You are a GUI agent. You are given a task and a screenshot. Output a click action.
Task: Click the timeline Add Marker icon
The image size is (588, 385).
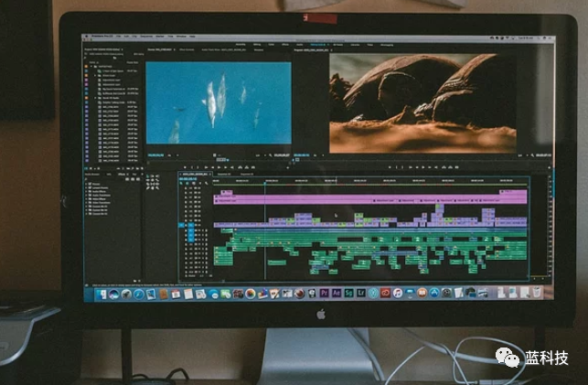[x=200, y=183]
